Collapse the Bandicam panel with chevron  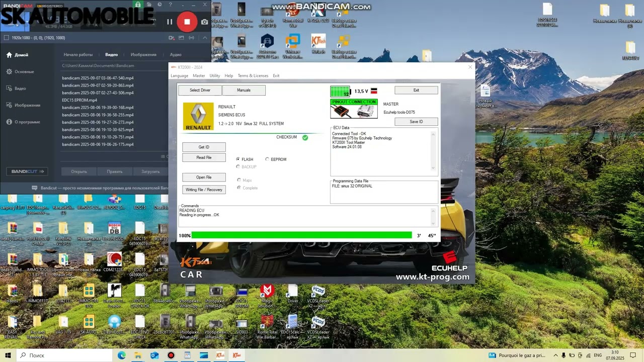205,38
